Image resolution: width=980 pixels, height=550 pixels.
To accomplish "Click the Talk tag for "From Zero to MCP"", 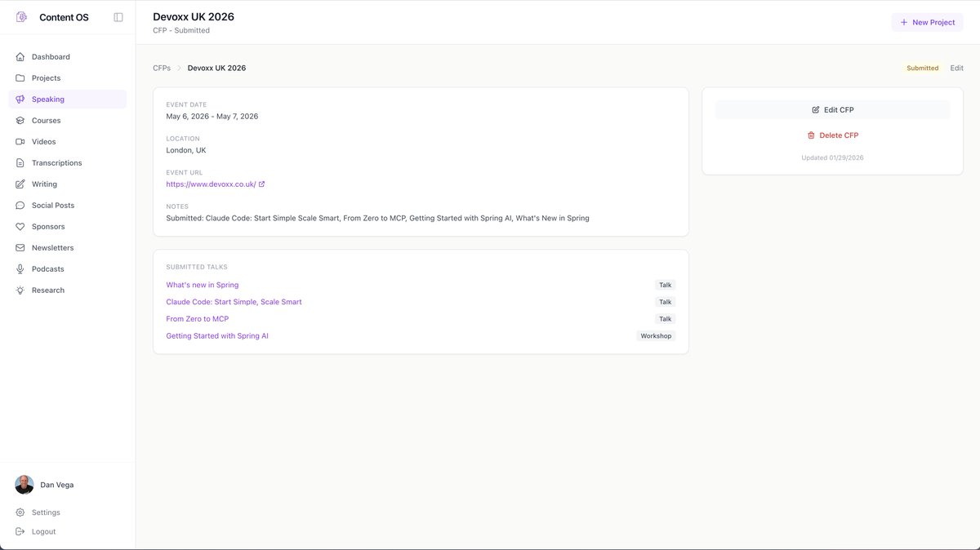I will coord(666,319).
